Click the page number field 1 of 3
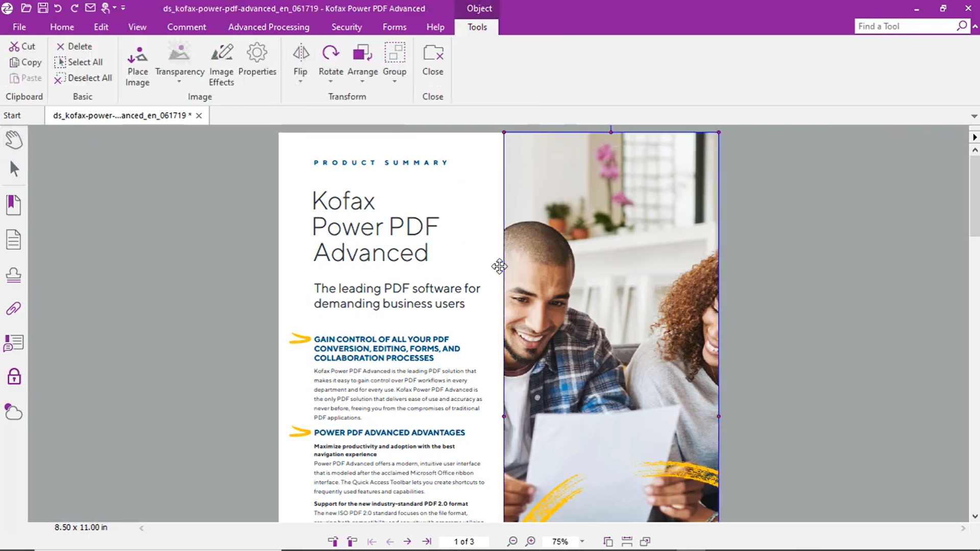Screen dimensions: 980x551 [464, 542]
